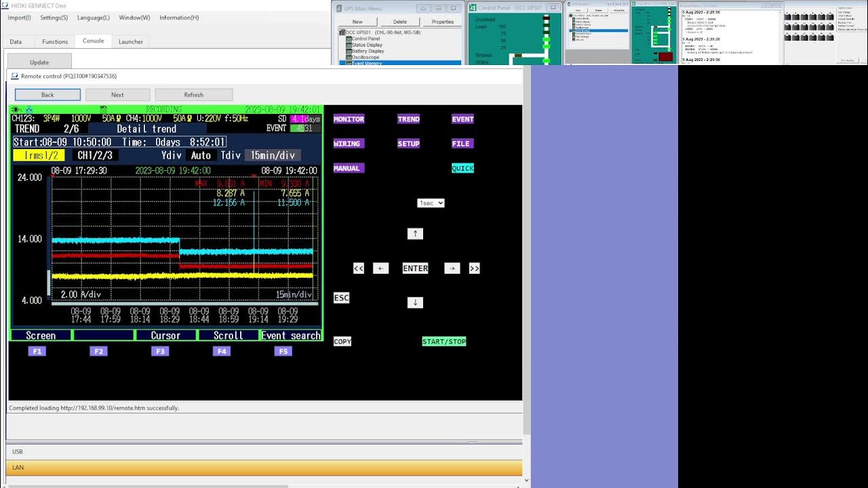Click the ESC key

pos(341,298)
